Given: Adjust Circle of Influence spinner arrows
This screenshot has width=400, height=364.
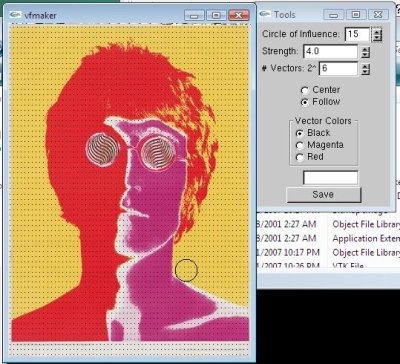Looking at the screenshot, I should [x=377, y=34].
